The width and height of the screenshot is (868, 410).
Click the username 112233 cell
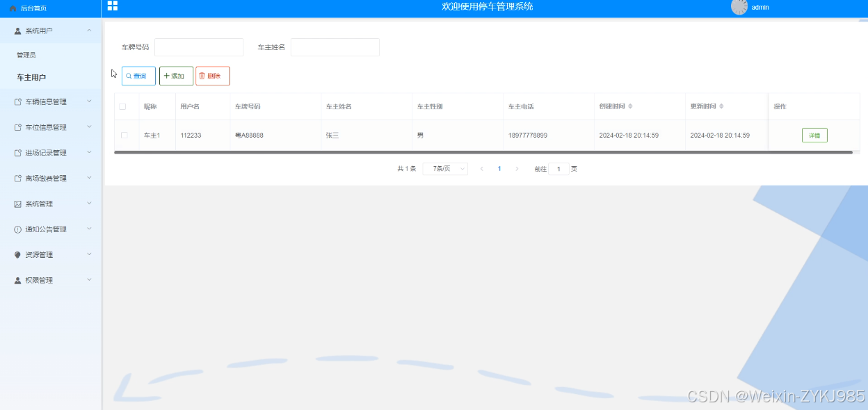tap(191, 136)
